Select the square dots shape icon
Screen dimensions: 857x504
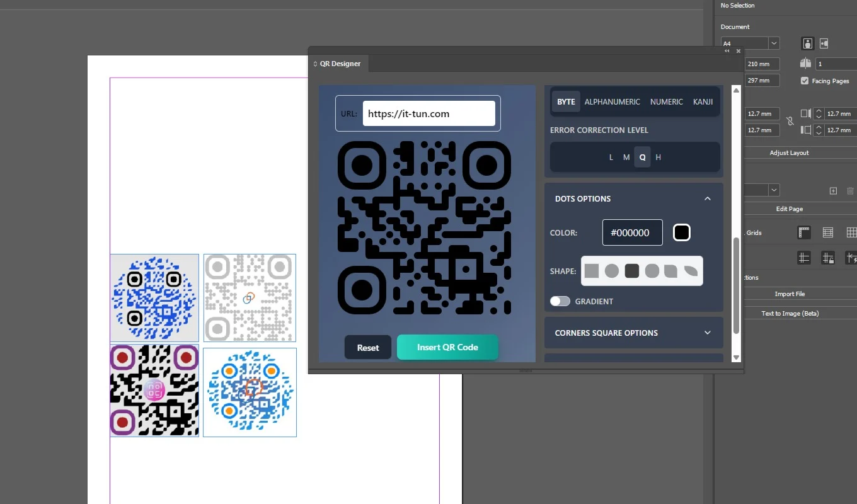click(x=591, y=271)
